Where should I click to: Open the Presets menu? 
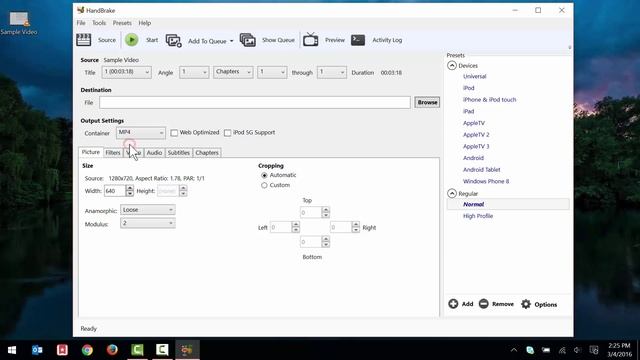tap(122, 23)
